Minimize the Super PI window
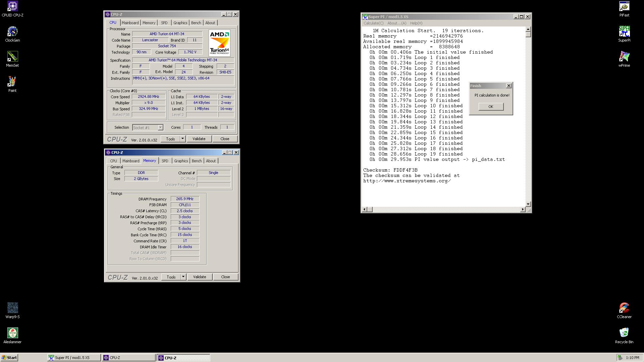The image size is (644, 362). [516, 16]
